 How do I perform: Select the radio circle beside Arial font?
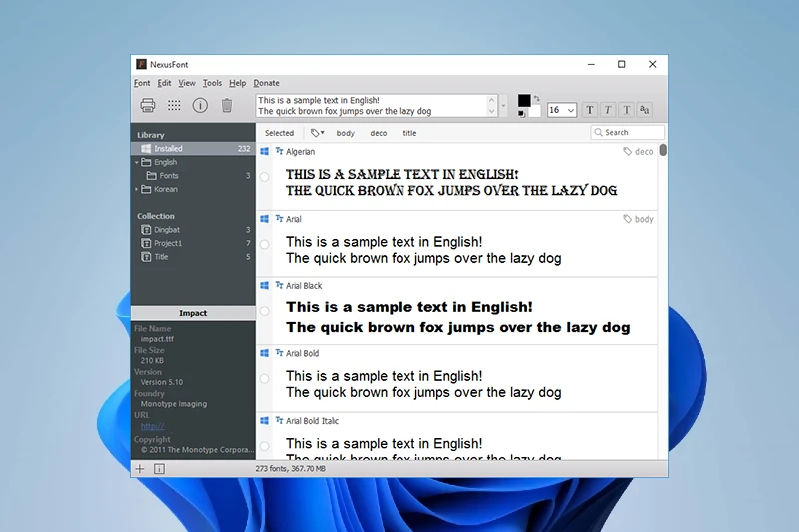pos(264,244)
